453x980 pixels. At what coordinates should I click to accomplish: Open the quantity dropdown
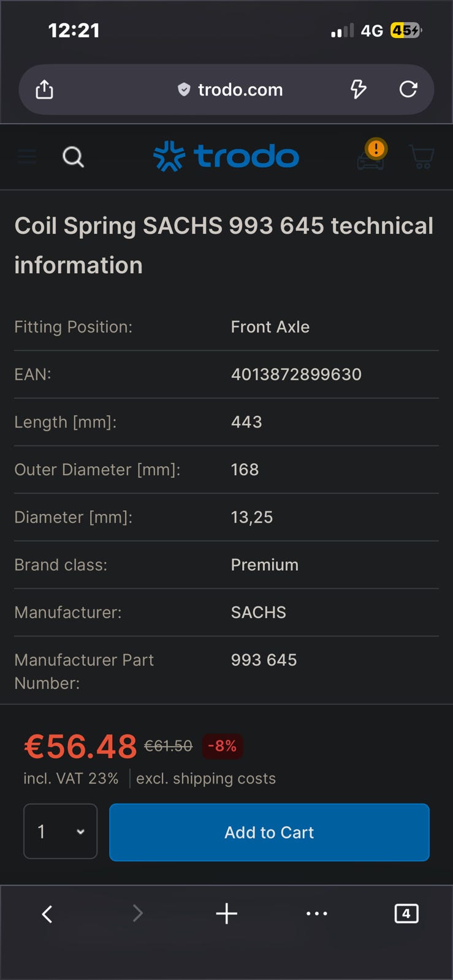[60, 831]
